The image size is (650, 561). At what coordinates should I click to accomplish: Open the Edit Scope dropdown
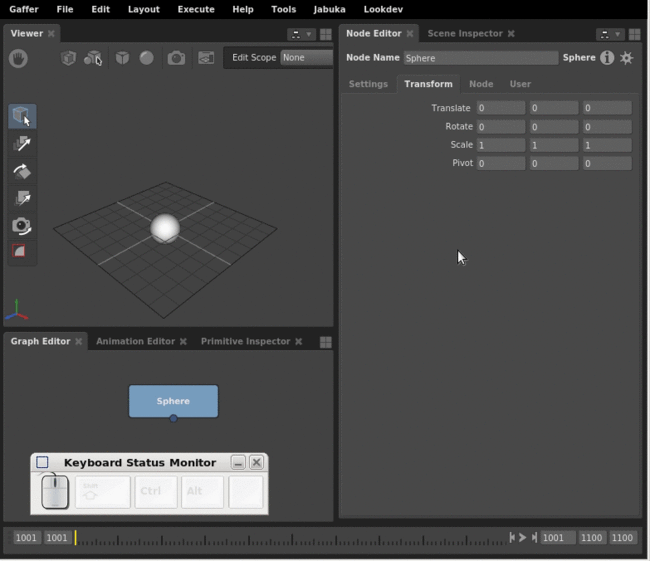pyautogui.click(x=306, y=58)
